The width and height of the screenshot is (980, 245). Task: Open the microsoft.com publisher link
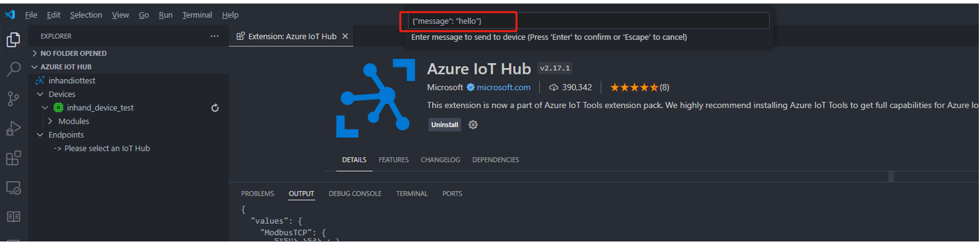click(503, 87)
